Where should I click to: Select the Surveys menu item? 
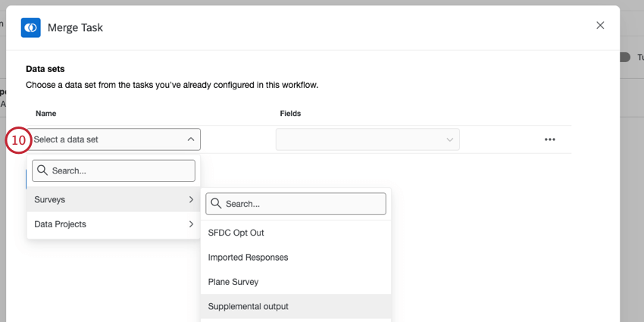click(50, 200)
